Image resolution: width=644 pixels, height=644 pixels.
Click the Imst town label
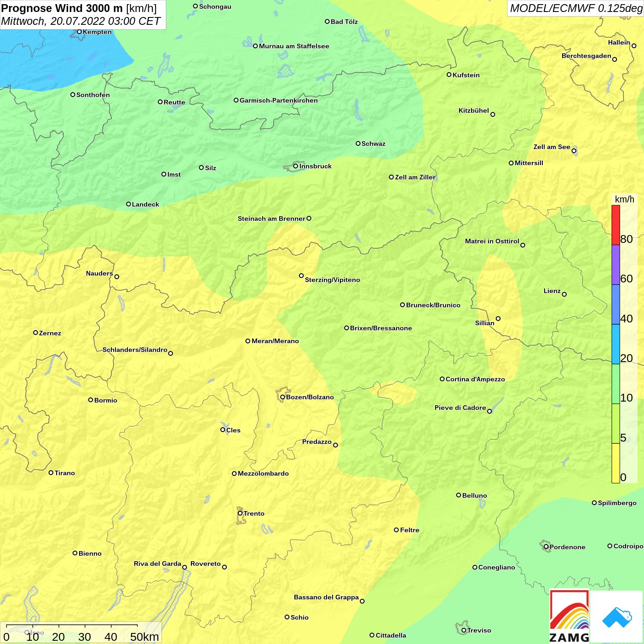click(174, 174)
